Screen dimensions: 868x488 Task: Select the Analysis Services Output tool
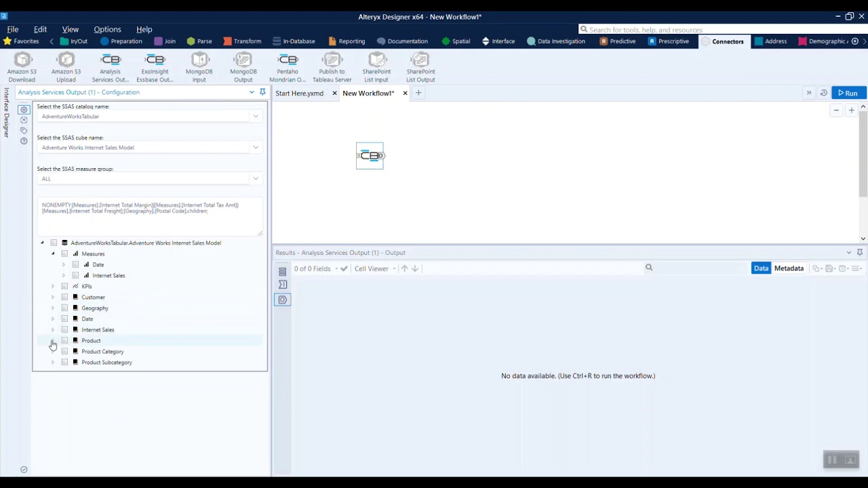click(111, 68)
